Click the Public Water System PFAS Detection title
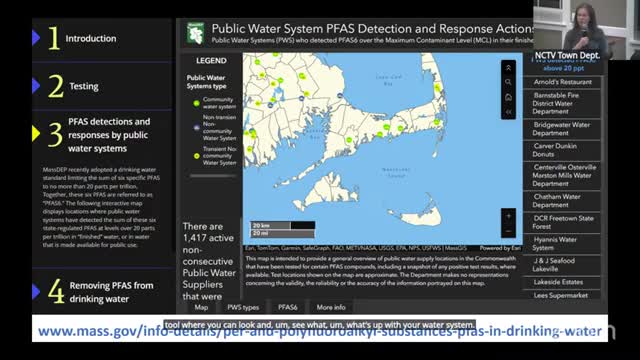Viewport: 640px width, 360px height. [x=372, y=29]
